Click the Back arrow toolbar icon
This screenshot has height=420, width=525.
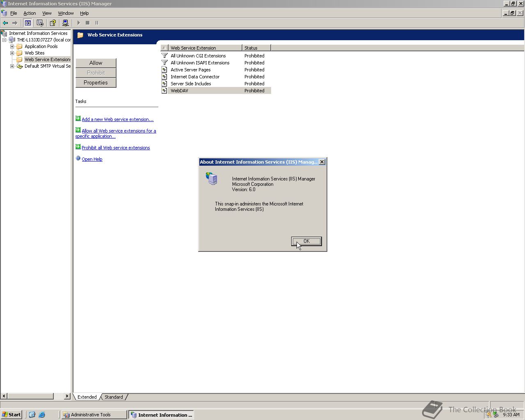5,23
